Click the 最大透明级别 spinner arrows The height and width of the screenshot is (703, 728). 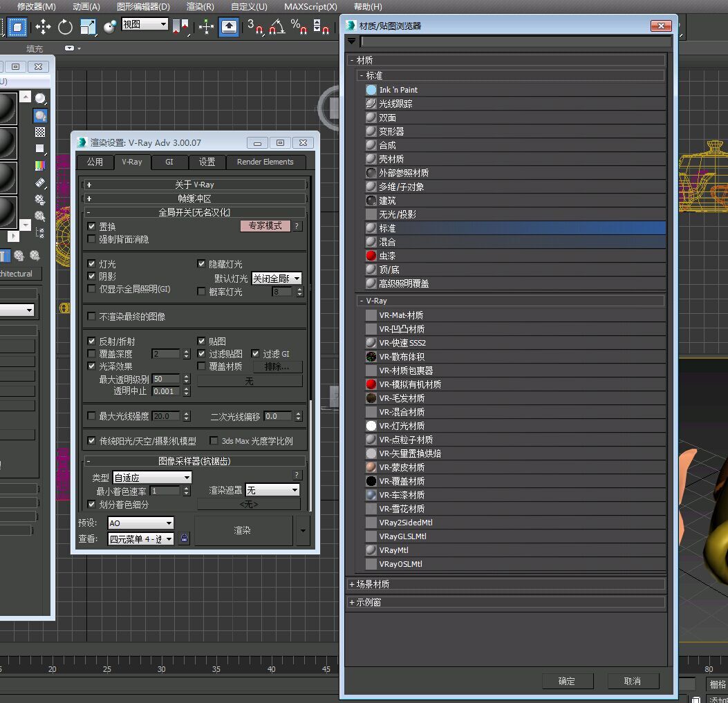tap(186, 379)
